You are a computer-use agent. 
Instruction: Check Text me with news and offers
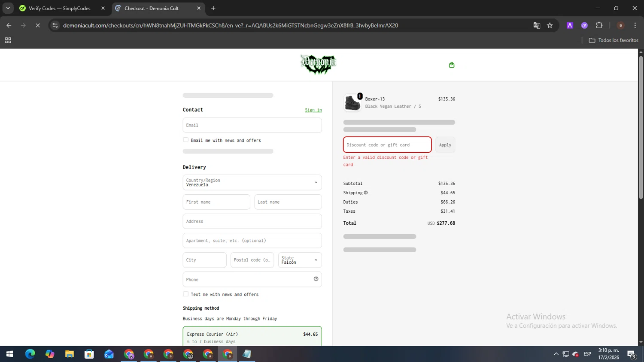[185, 294]
